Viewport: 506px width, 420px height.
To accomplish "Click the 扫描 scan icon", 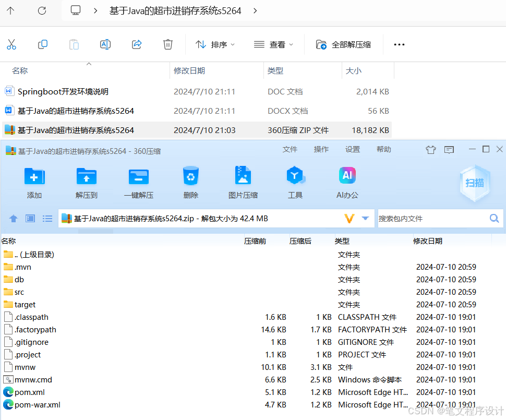I will pyautogui.click(x=475, y=183).
